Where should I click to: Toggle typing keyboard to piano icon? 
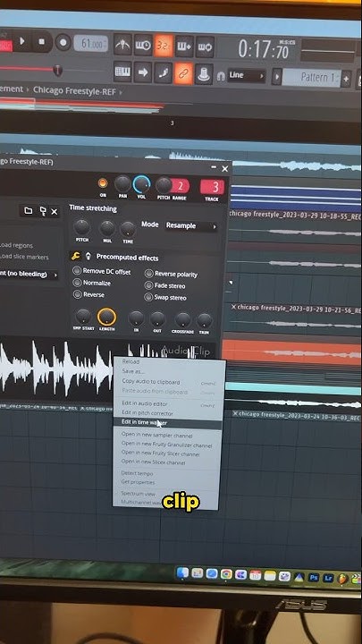pyautogui.click(x=122, y=72)
